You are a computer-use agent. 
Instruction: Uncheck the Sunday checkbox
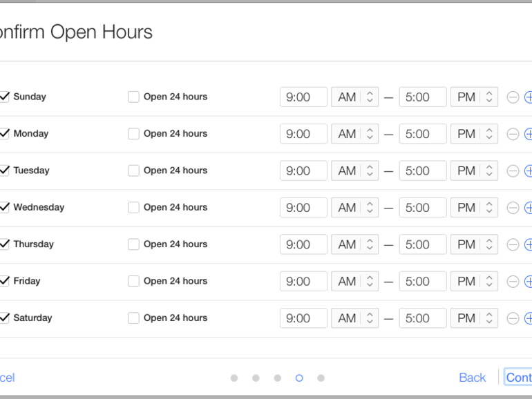pos(5,97)
